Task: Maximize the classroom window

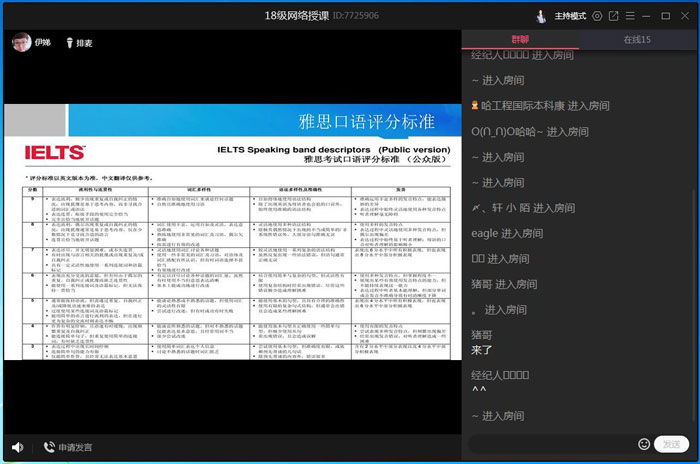Action: click(x=666, y=16)
